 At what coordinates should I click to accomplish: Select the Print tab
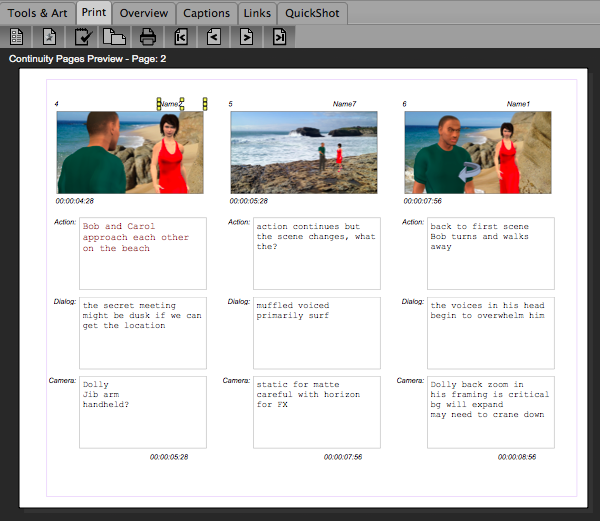coord(94,13)
